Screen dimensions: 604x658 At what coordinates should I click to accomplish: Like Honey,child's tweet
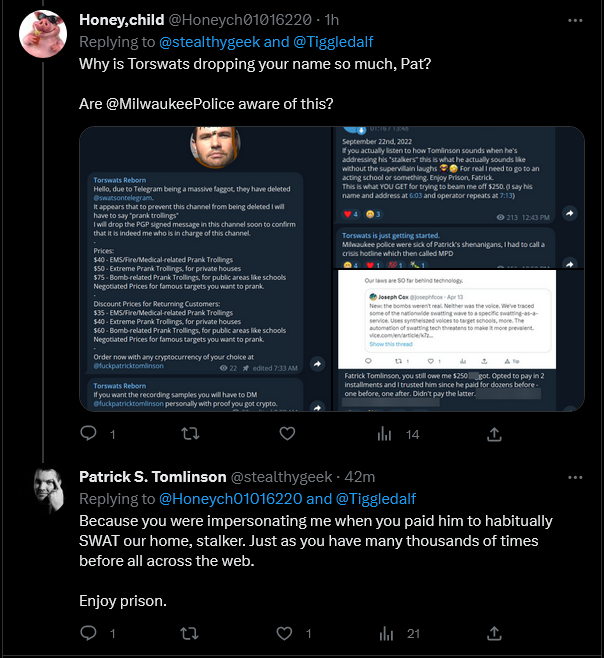[287, 433]
